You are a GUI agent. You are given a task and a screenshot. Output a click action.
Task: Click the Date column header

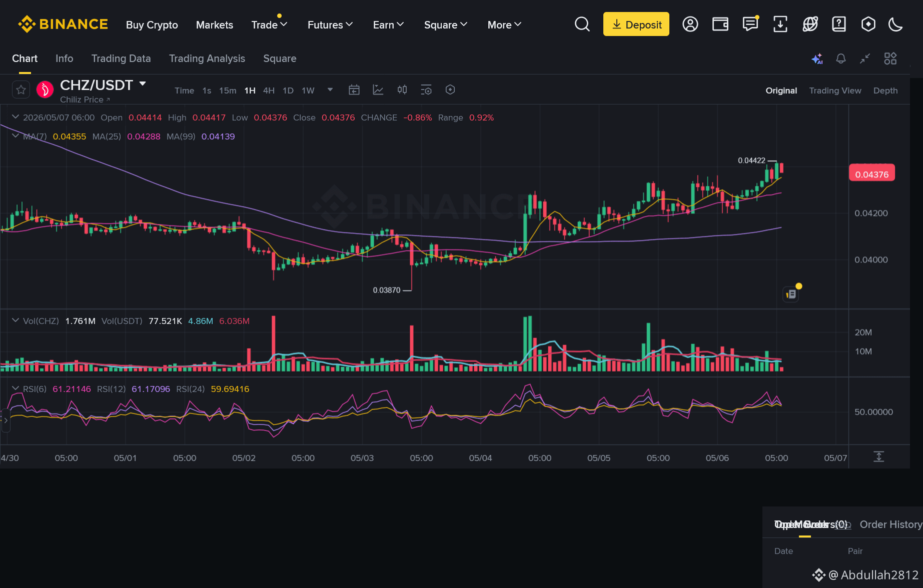783,551
